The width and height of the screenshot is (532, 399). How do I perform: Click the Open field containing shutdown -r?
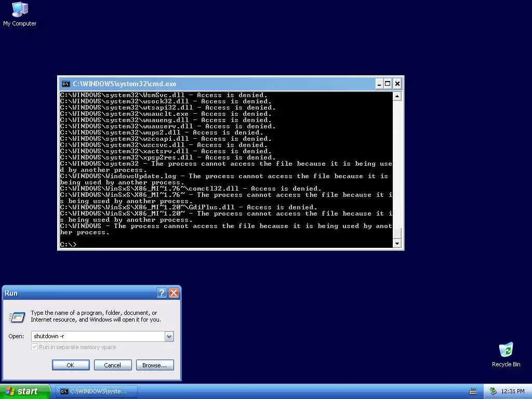point(98,336)
